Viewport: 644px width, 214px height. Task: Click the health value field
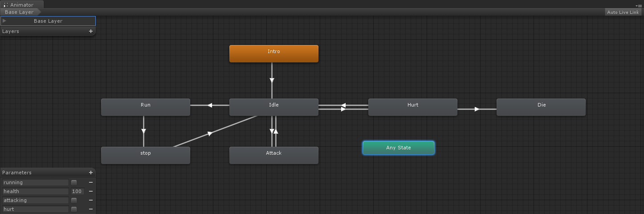point(77,191)
